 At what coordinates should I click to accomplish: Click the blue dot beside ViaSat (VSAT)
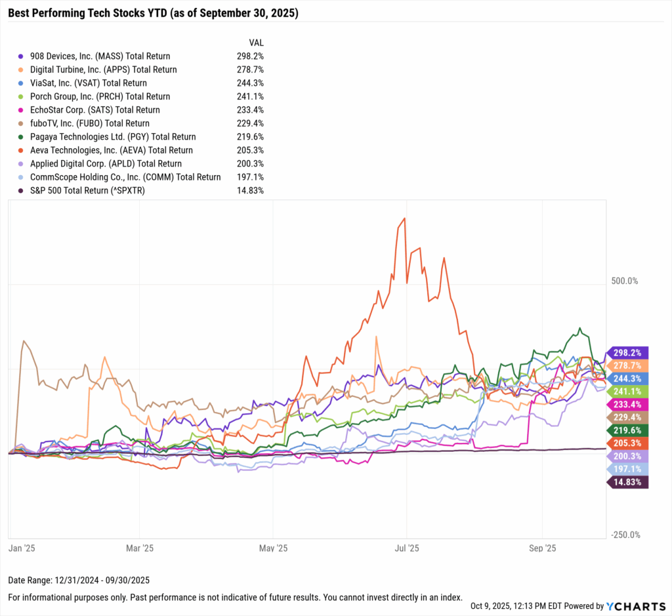pyautogui.click(x=22, y=83)
